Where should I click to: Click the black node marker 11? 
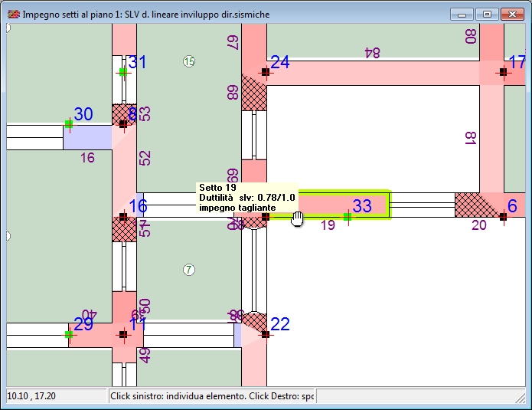pyautogui.click(x=123, y=335)
